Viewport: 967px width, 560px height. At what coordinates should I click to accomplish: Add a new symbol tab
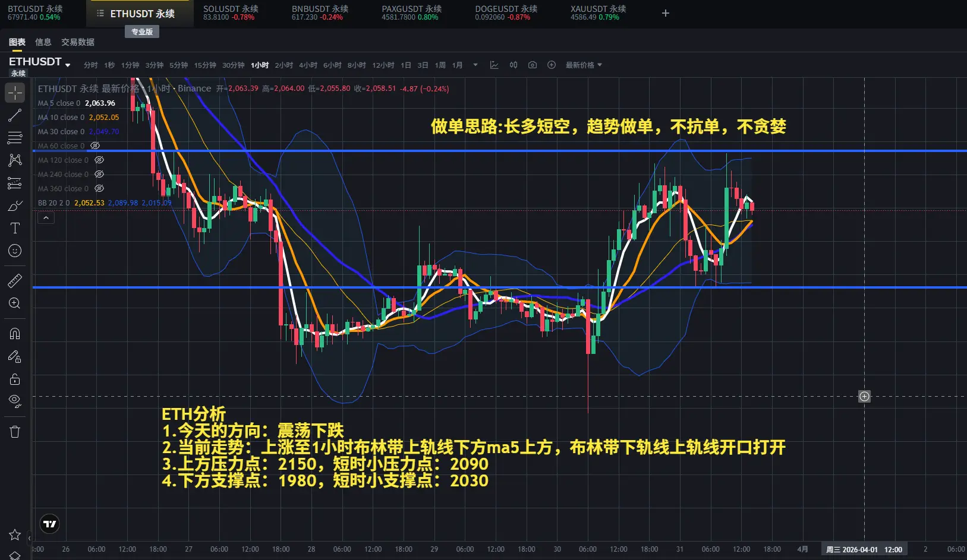coord(666,13)
